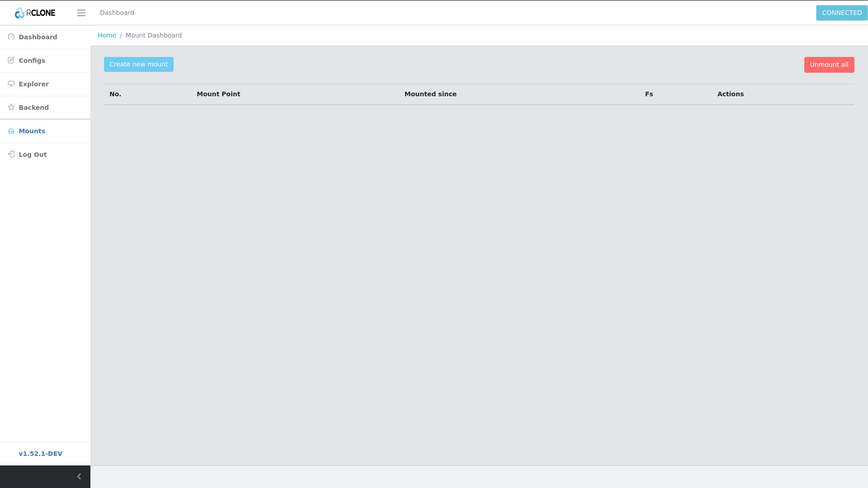Click the v1.52.1-DEV version label
Viewport: 868px width, 488px height.
(x=41, y=454)
